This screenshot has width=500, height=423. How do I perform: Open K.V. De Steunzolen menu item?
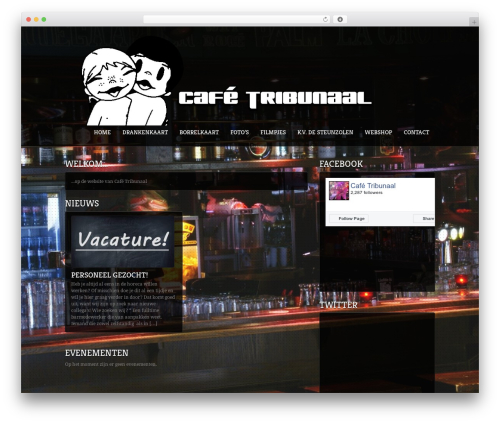point(325,132)
